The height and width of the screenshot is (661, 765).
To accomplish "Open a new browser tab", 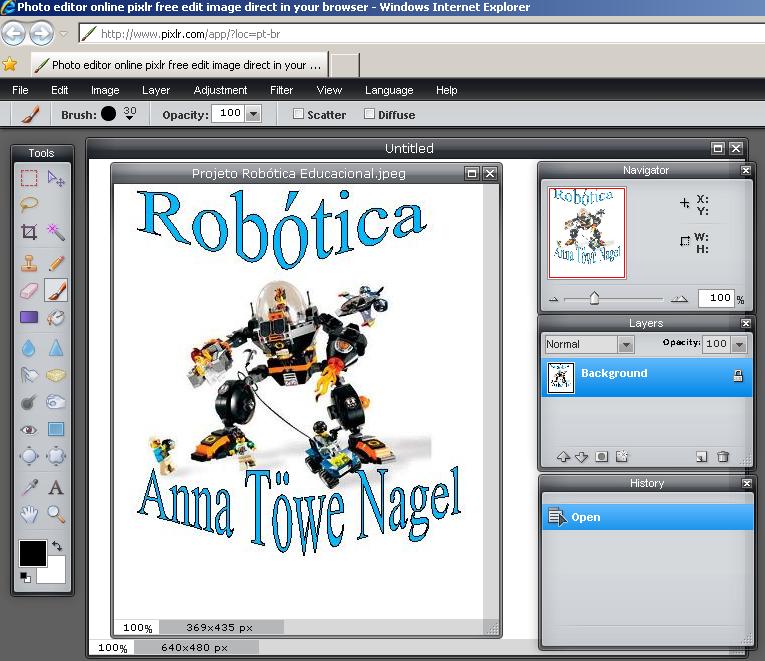I will pyautogui.click(x=345, y=65).
